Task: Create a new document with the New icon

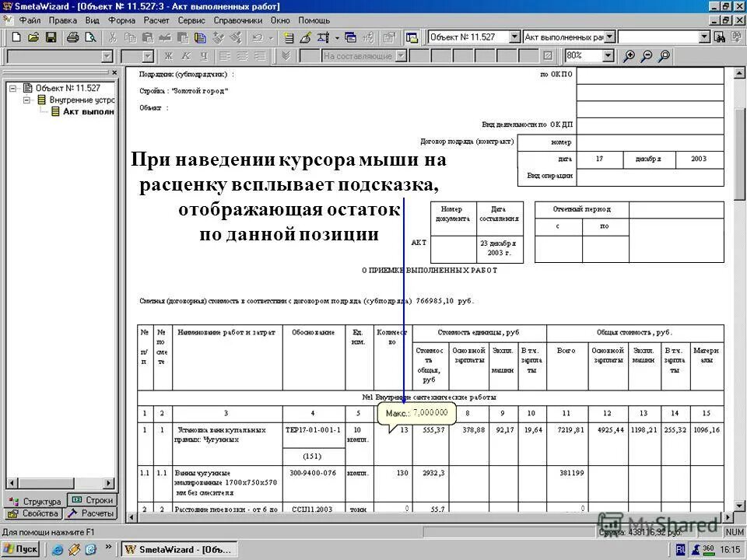Action: point(16,37)
